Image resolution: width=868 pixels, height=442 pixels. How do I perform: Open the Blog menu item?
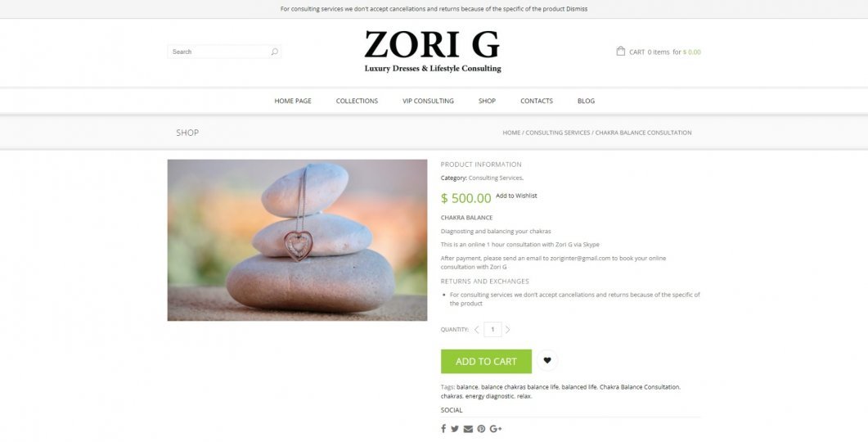(587, 101)
